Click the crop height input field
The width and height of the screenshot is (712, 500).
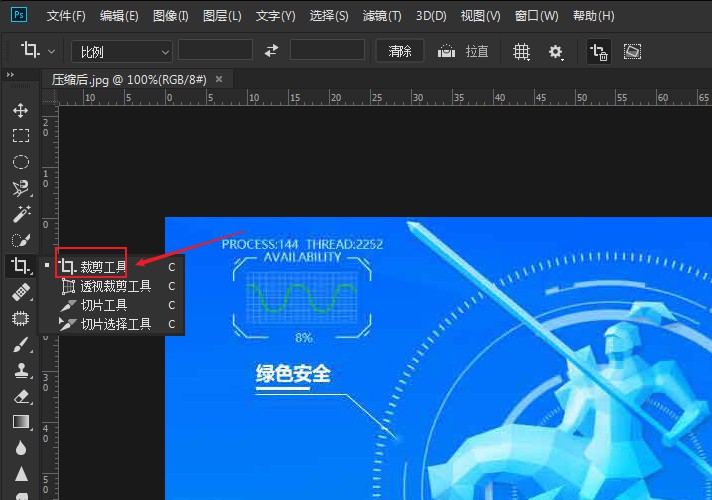coord(327,50)
